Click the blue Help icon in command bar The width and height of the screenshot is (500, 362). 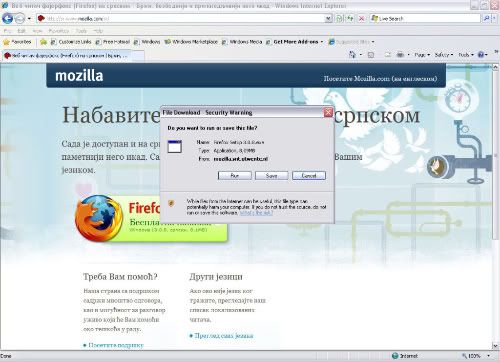coord(481,55)
